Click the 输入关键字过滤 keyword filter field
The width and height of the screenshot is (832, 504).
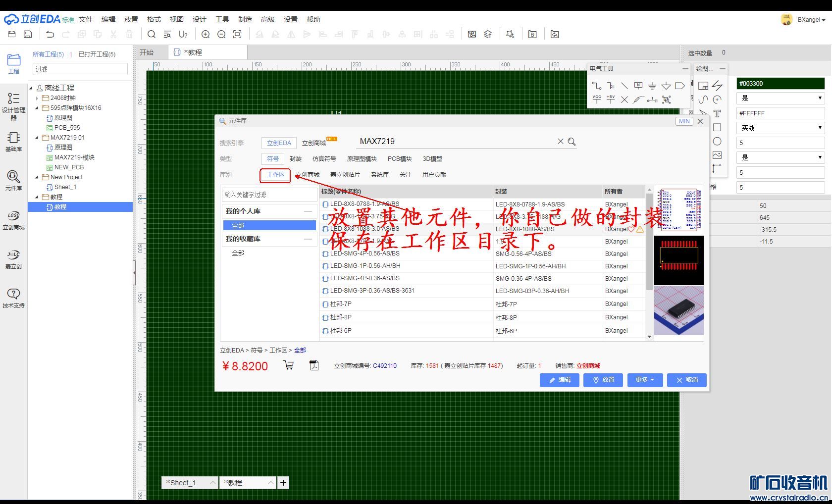(269, 195)
